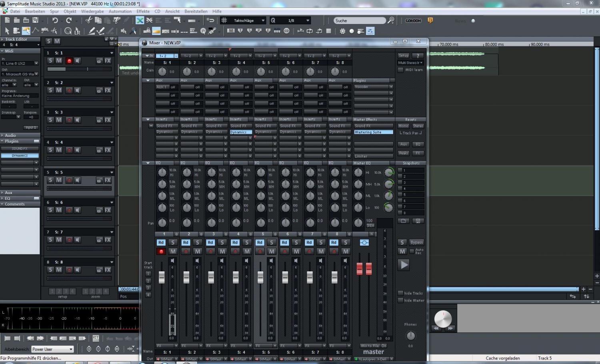
Task: Open the track S: 1 dropdown arrow
Action: pos(112,53)
